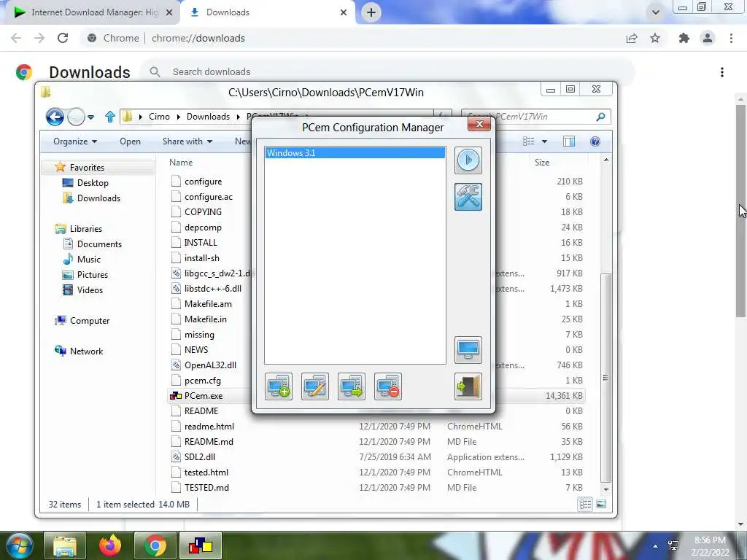Bookmark this page with star icon

click(x=655, y=38)
